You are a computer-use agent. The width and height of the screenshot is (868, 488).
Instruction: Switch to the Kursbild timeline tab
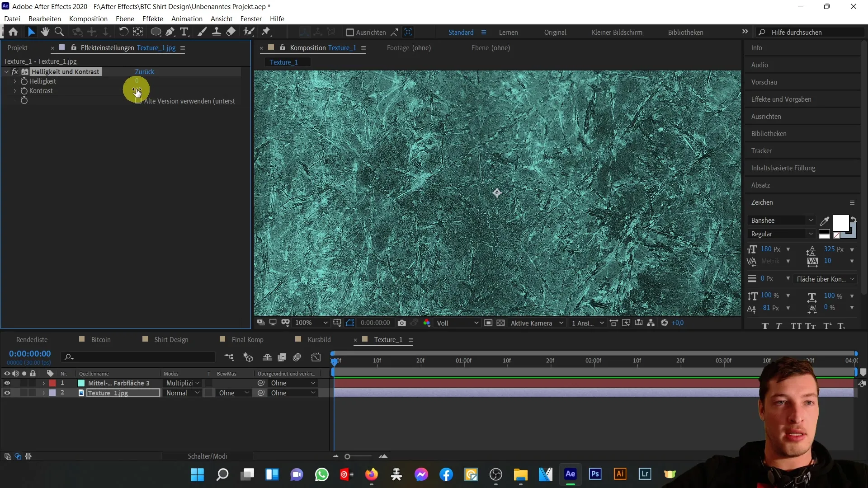click(319, 340)
